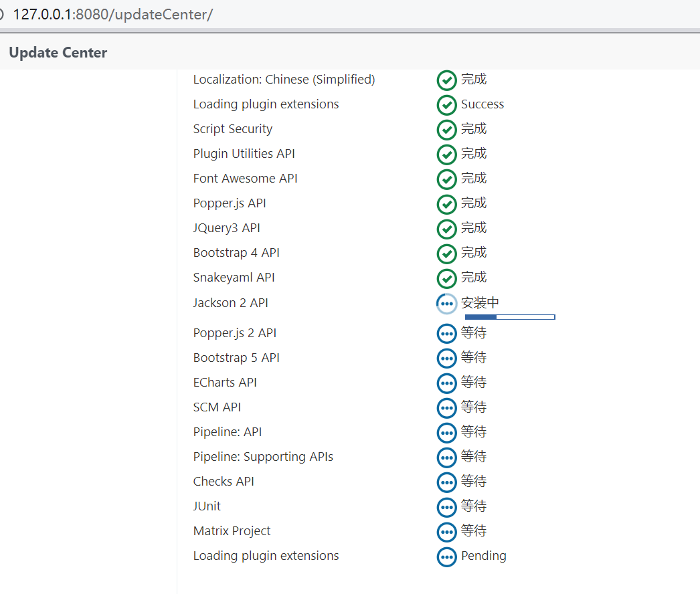Click the waiting icon for Popper.js 2 API
This screenshot has width=700, height=594.
[x=446, y=334]
